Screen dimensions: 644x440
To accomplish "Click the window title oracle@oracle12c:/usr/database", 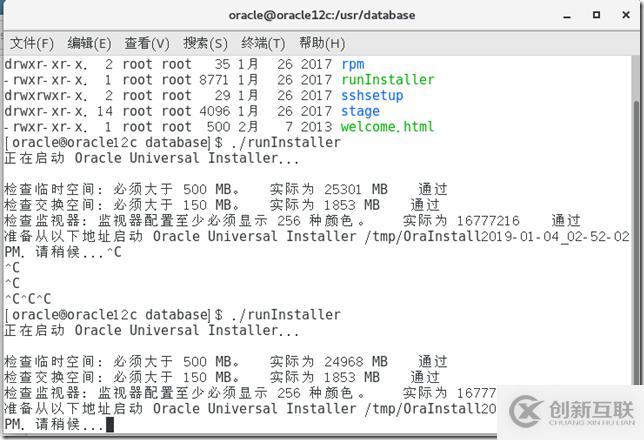I will tap(322, 15).
